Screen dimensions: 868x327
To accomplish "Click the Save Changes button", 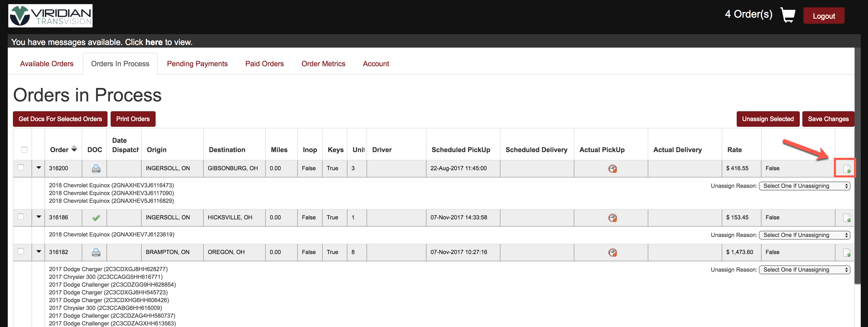I will 828,119.
